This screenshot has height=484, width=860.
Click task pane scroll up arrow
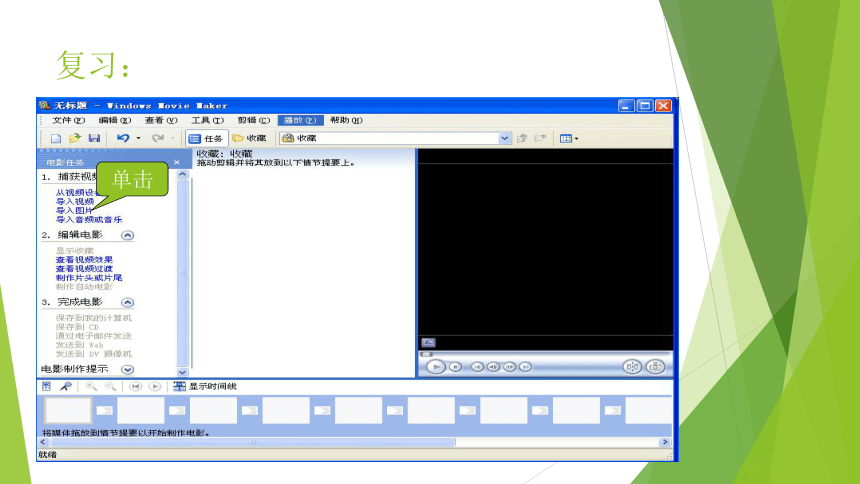tap(183, 174)
